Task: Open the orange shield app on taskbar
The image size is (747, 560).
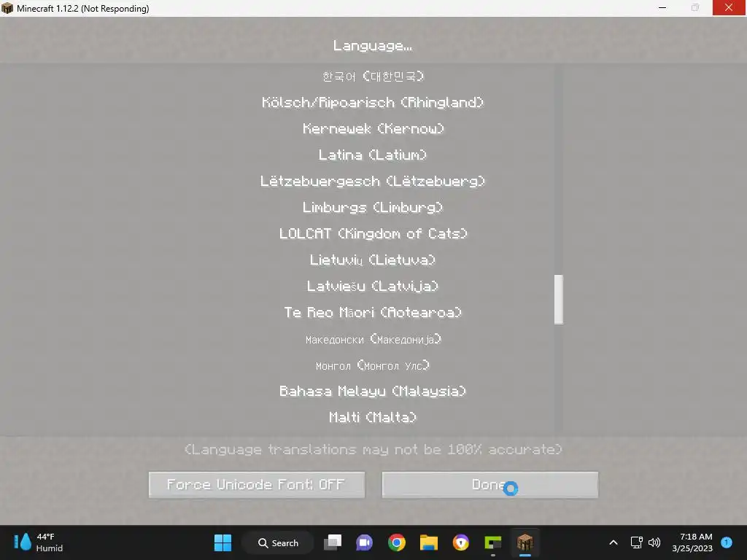Action: pos(461,542)
